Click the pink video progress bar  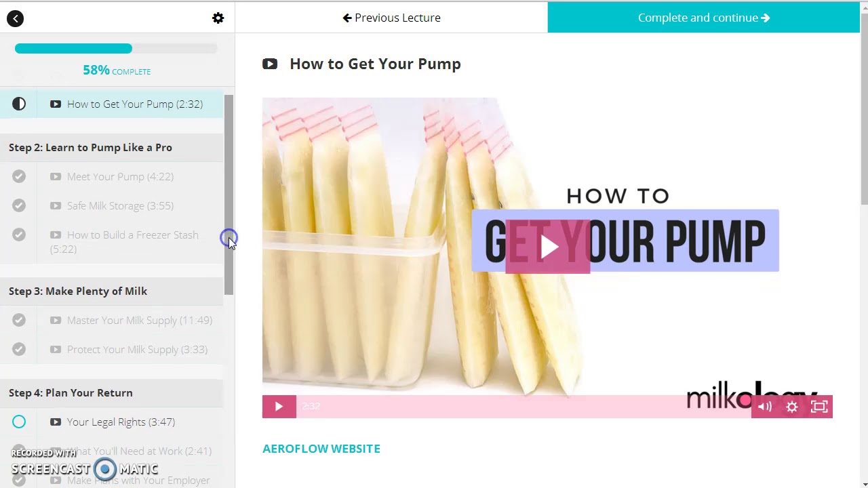coord(524,407)
